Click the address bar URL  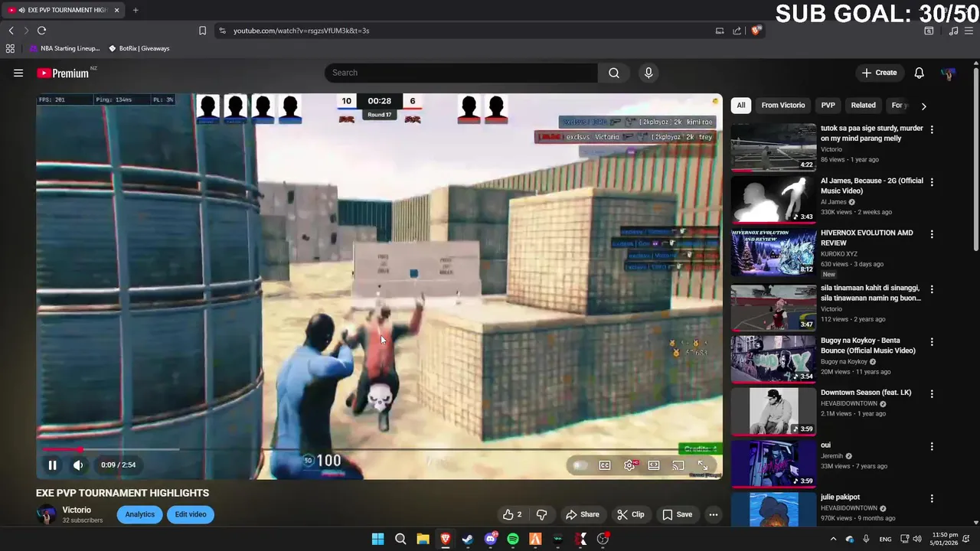pyautogui.click(x=301, y=31)
